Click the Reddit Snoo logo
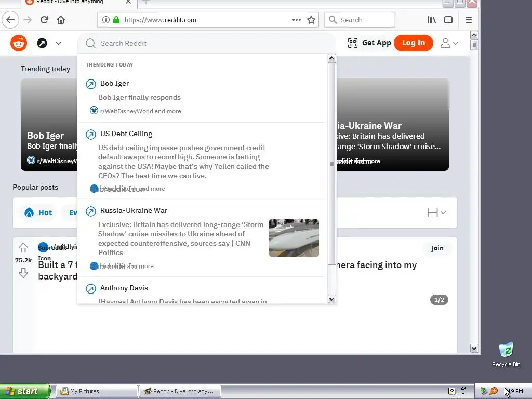 (19, 43)
